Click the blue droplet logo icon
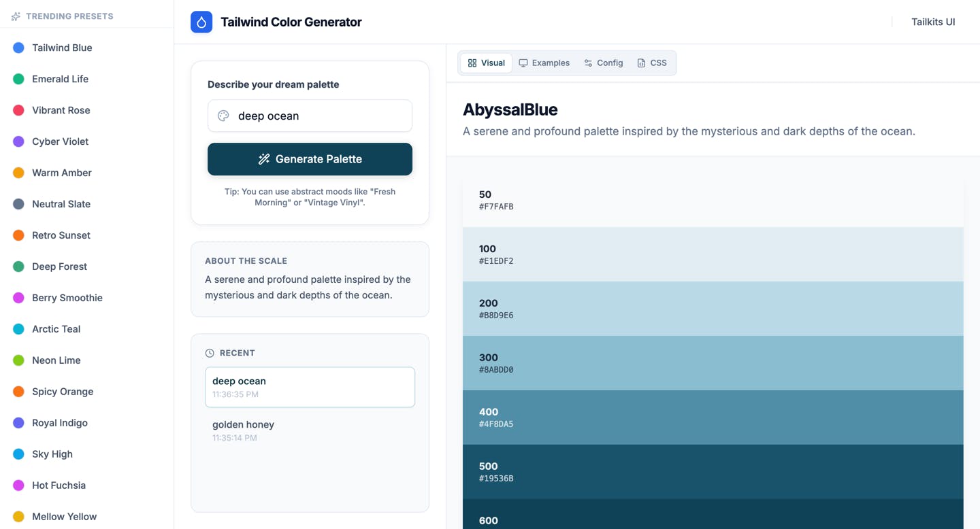The height and width of the screenshot is (529, 980). pos(201,22)
